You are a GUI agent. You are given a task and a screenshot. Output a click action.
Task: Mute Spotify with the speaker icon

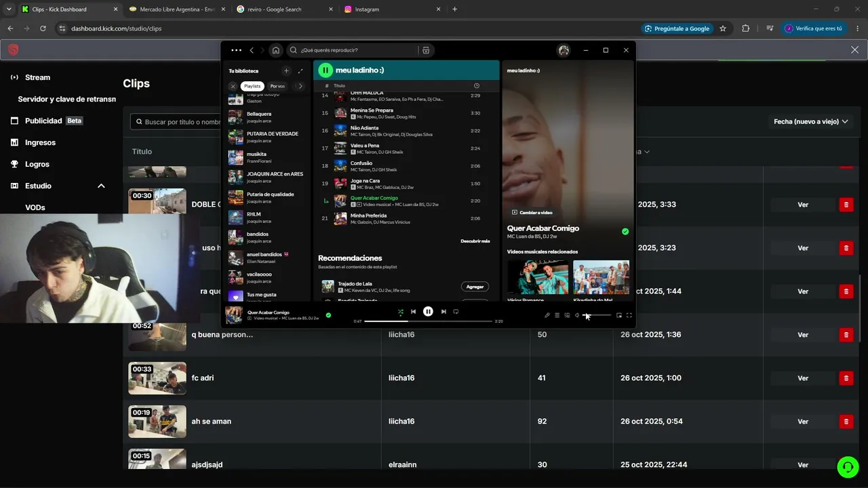tap(577, 315)
